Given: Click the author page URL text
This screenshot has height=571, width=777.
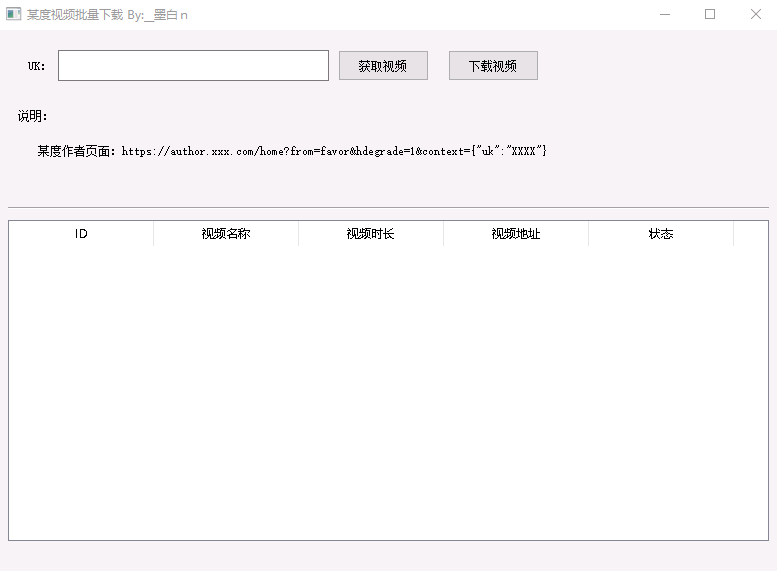Looking at the screenshot, I should [334, 151].
